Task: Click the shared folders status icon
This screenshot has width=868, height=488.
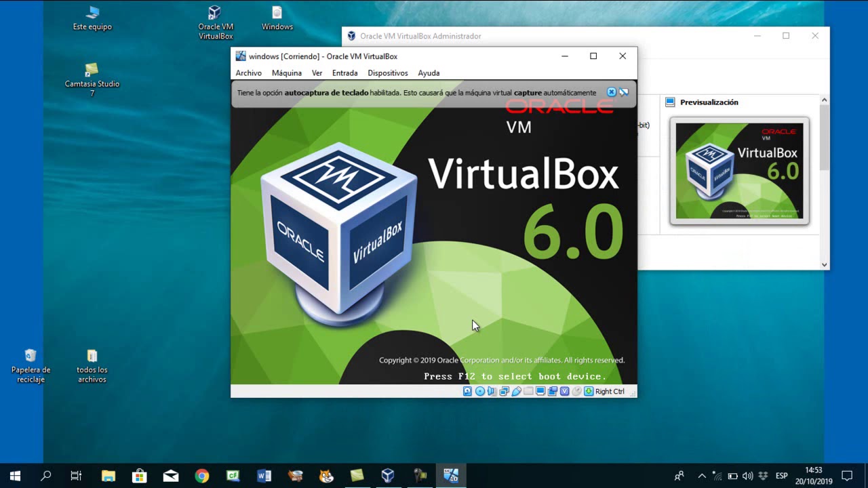Action: pos(528,391)
